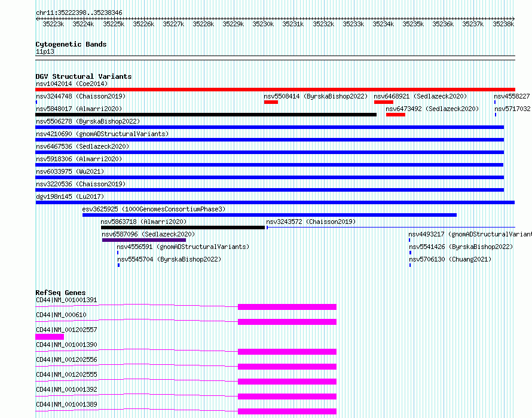
Task: Click the red bar under nsv5508414
Action: click(x=271, y=102)
